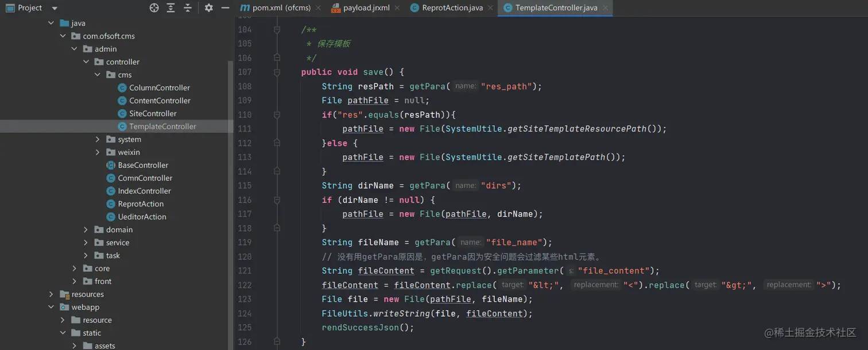Select ColumnController class in tree
Viewport: 868px width, 350px height.
click(x=160, y=87)
